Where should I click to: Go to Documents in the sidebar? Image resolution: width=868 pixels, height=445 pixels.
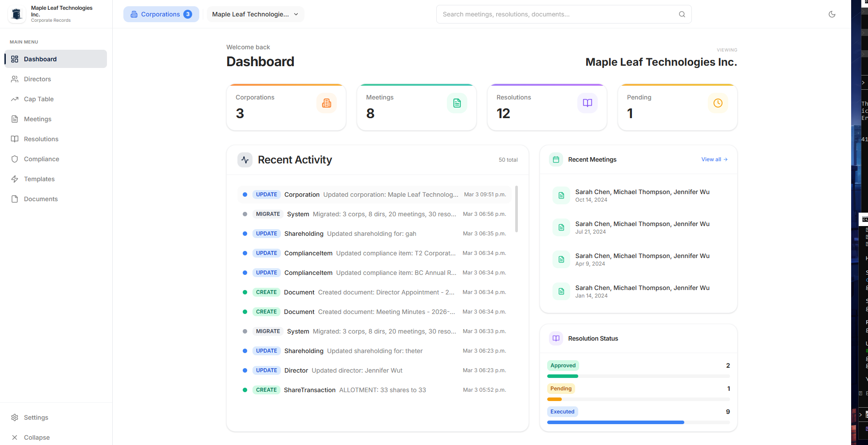pos(56,199)
